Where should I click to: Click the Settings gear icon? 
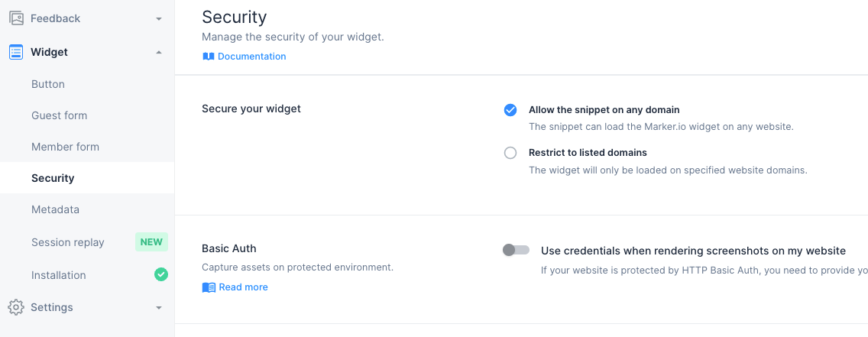(x=15, y=307)
